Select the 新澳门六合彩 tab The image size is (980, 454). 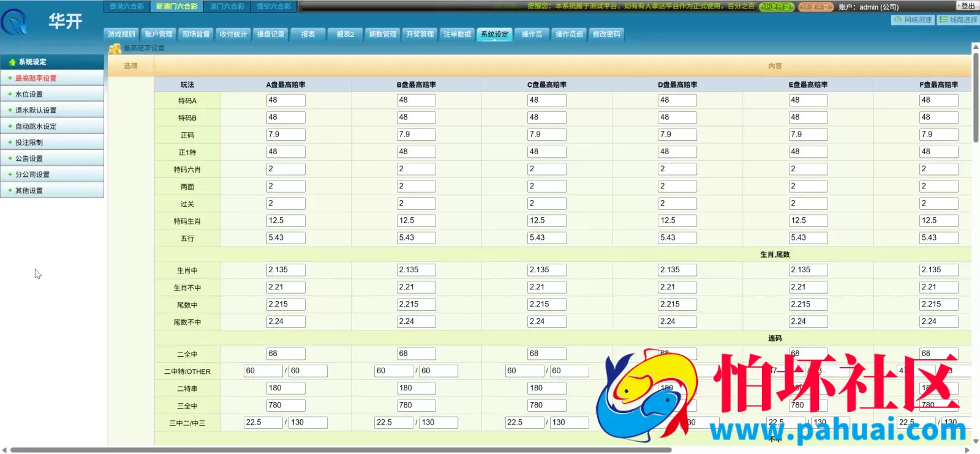click(x=176, y=7)
